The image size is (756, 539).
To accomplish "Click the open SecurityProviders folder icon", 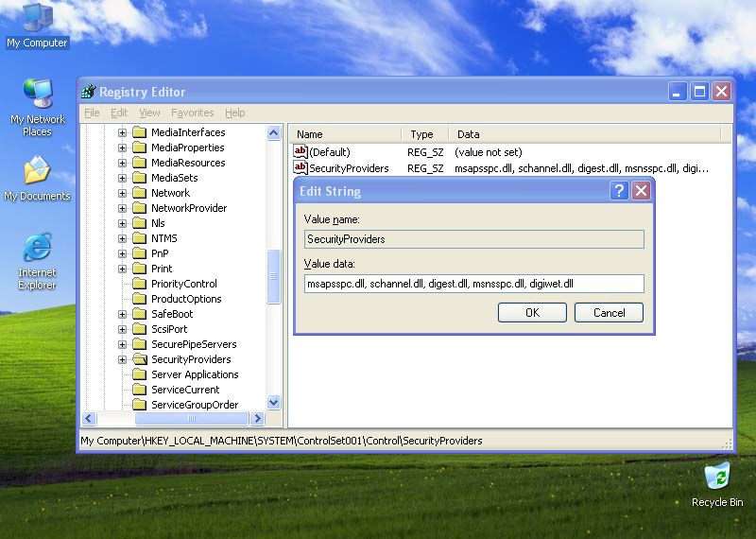I will coord(140,359).
